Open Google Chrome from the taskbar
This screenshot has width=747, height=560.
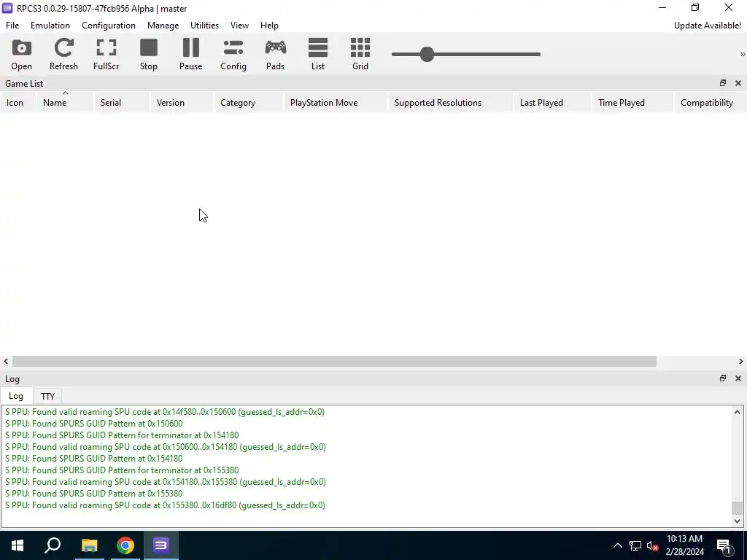(x=125, y=545)
